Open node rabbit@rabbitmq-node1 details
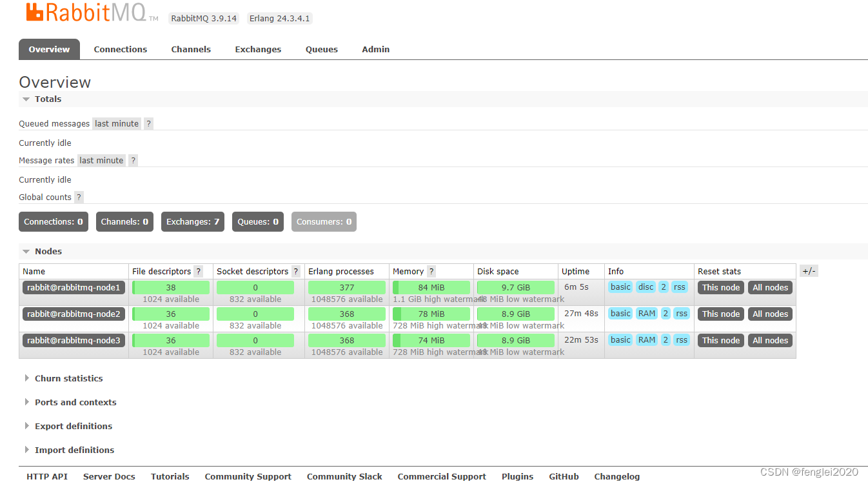868x484 pixels. (x=74, y=288)
